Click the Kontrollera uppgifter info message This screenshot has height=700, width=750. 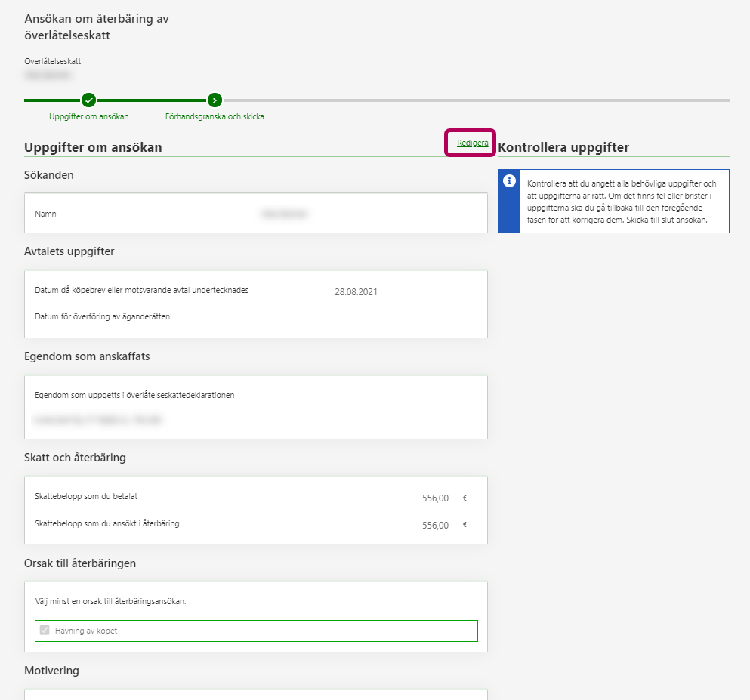622,202
